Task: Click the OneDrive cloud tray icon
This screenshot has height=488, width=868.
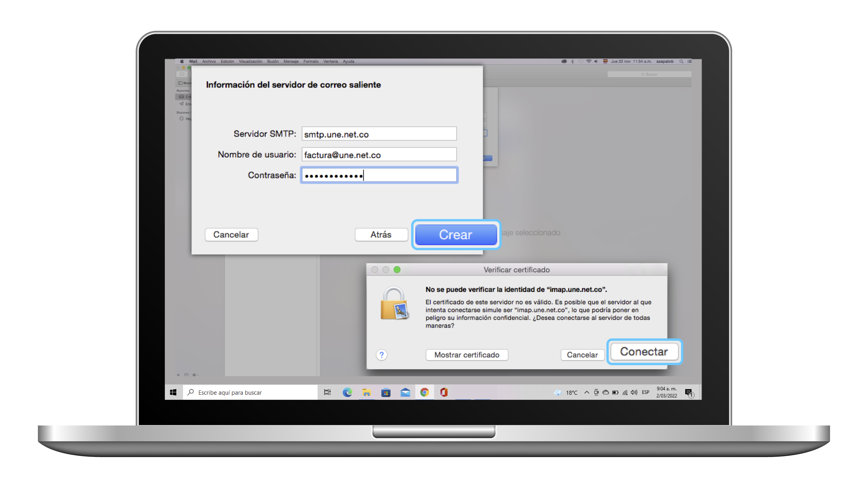Action: (605, 392)
